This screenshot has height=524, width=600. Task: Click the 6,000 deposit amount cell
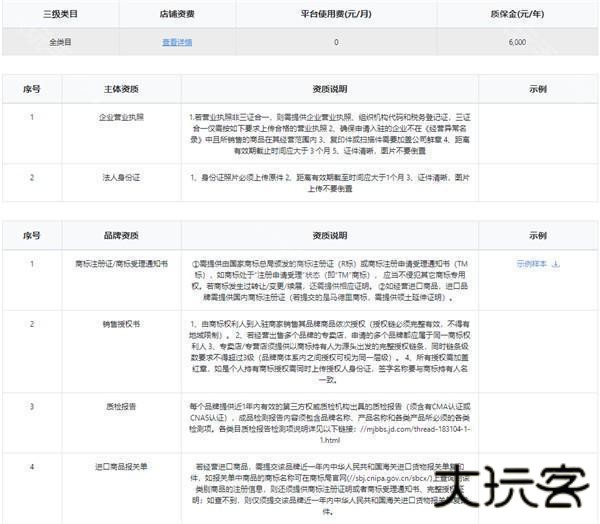coord(517,43)
